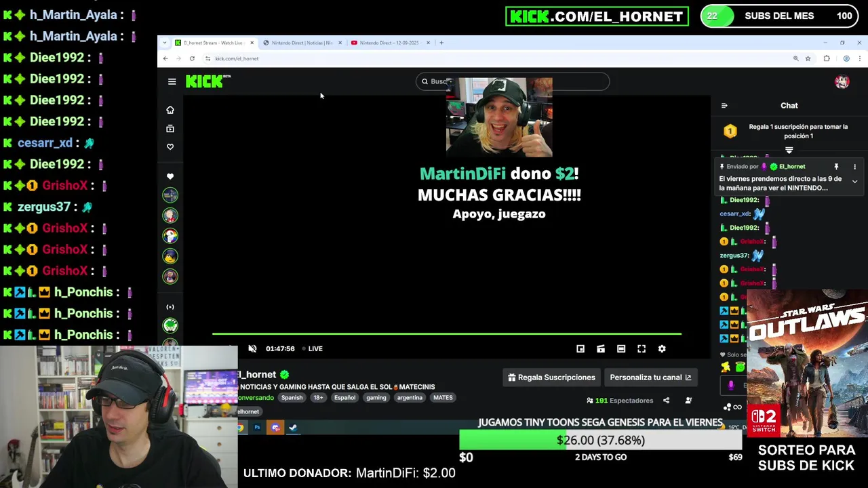This screenshot has width=868, height=488.
Task: Click the Kick search box
Action: [513, 81]
